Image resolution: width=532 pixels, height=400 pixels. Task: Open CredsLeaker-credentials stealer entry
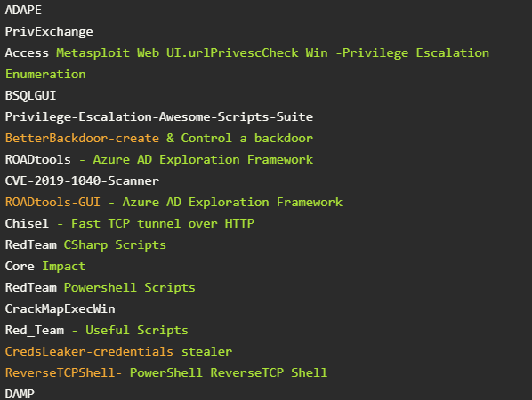click(118, 352)
